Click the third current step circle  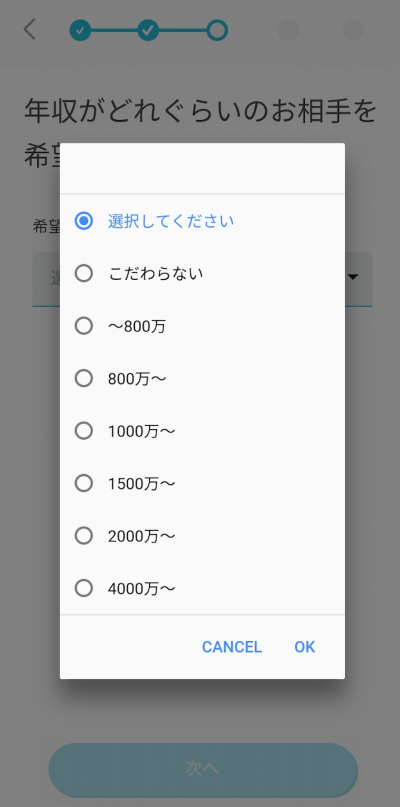click(x=217, y=30)
